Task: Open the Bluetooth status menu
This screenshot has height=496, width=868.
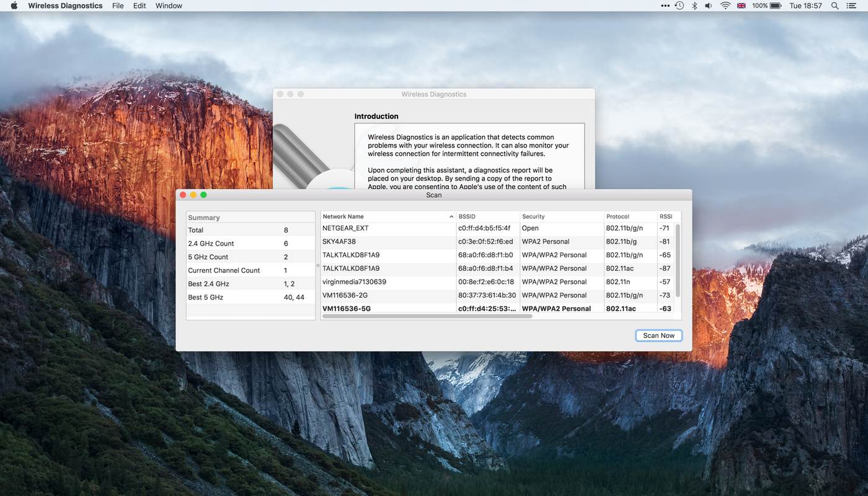Action: [x=694, y=6]
